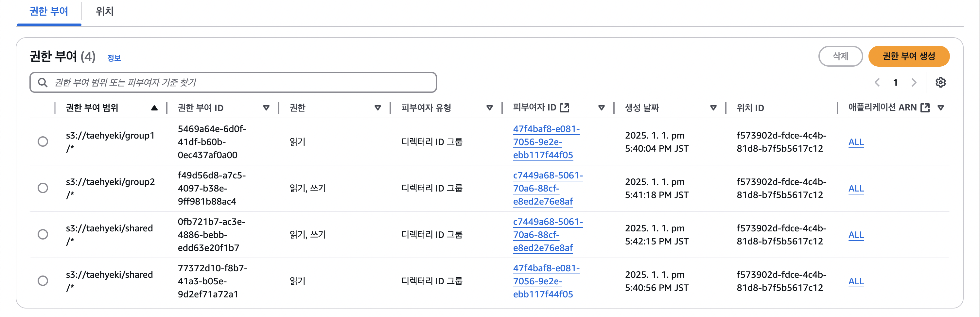Sort by 권한 부여 ID column arrow
980x317 pixels.
click(x=266, y=108)
